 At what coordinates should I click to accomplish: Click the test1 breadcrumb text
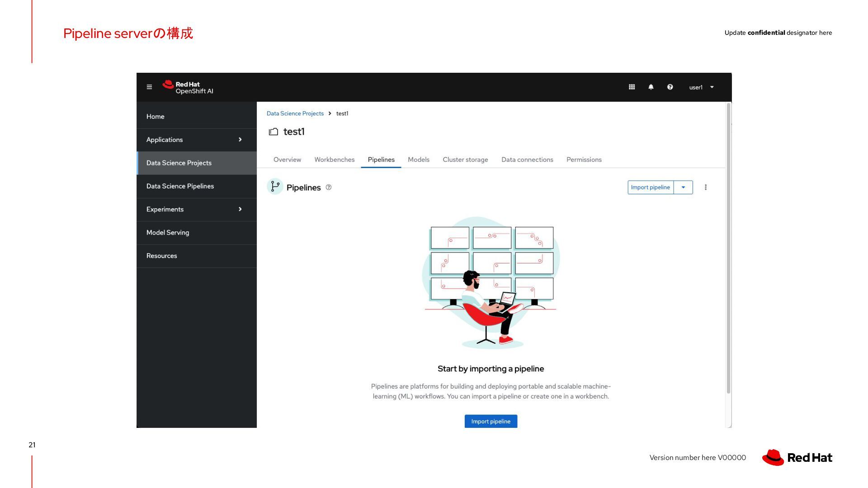[x=342, y=113]
